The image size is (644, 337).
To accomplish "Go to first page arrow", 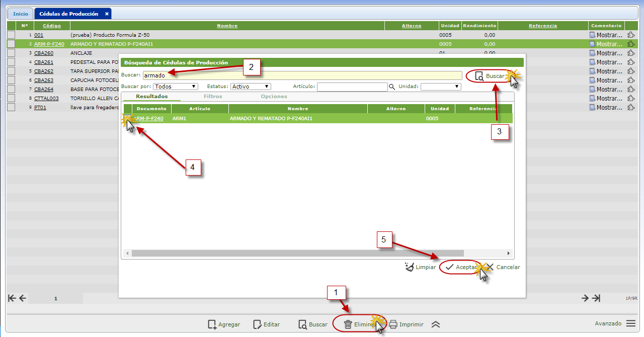I will [12, 298].
